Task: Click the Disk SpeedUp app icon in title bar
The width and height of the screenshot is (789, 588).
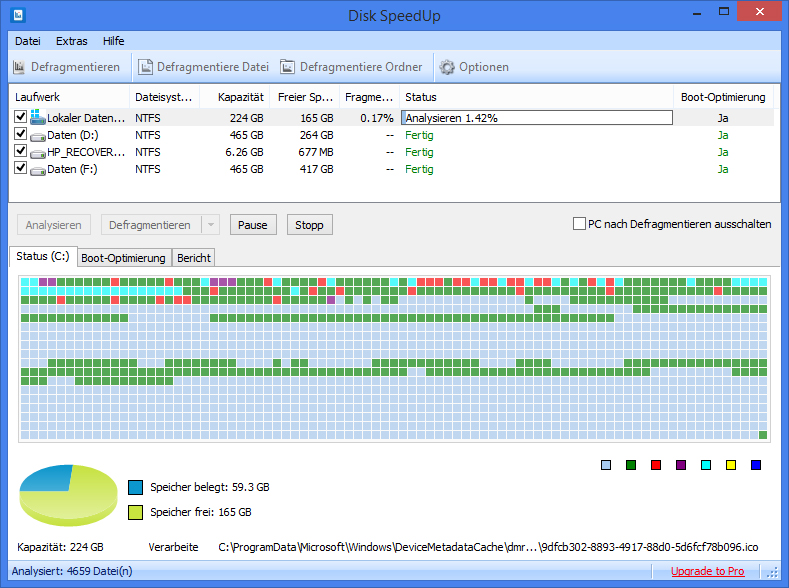Action: [x=18, y=15]
